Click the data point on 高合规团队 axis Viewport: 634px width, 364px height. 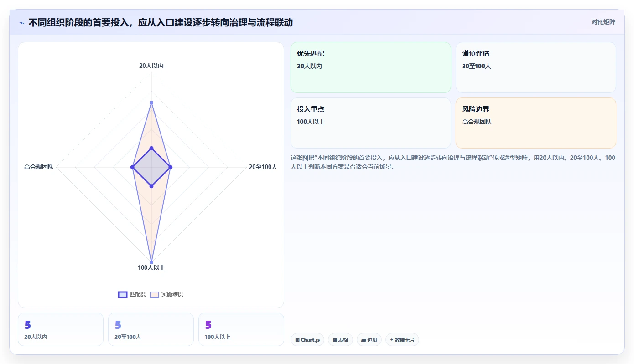pos(132,167)
